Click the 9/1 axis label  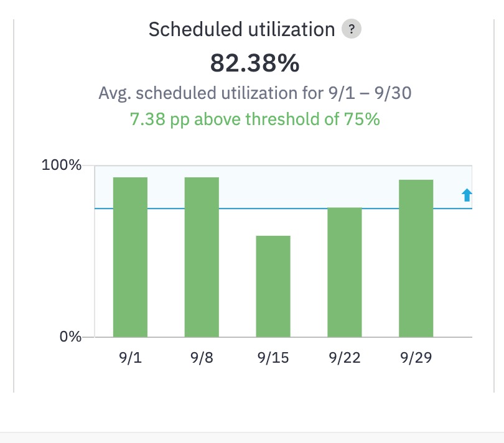click(130, 358)
